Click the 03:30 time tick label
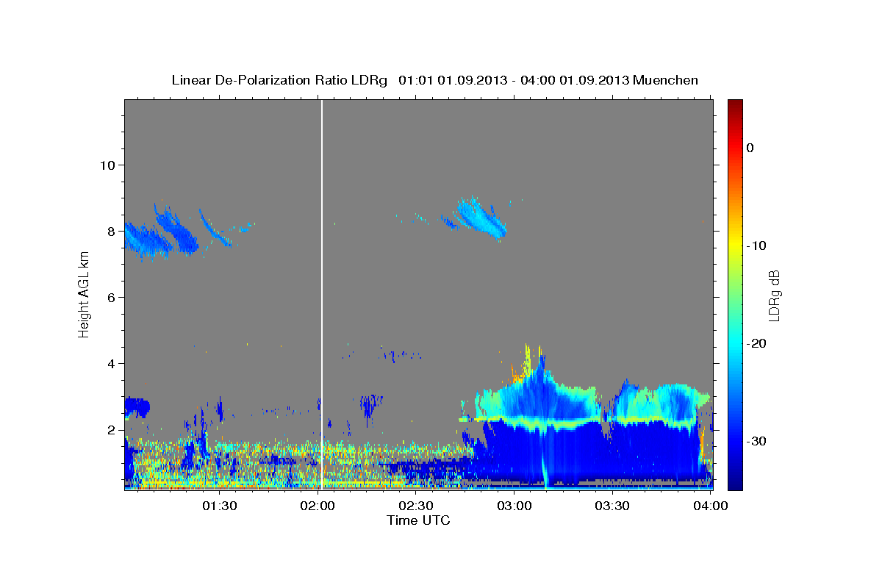Viewport: 882px width, 588px height. [612, 506]
